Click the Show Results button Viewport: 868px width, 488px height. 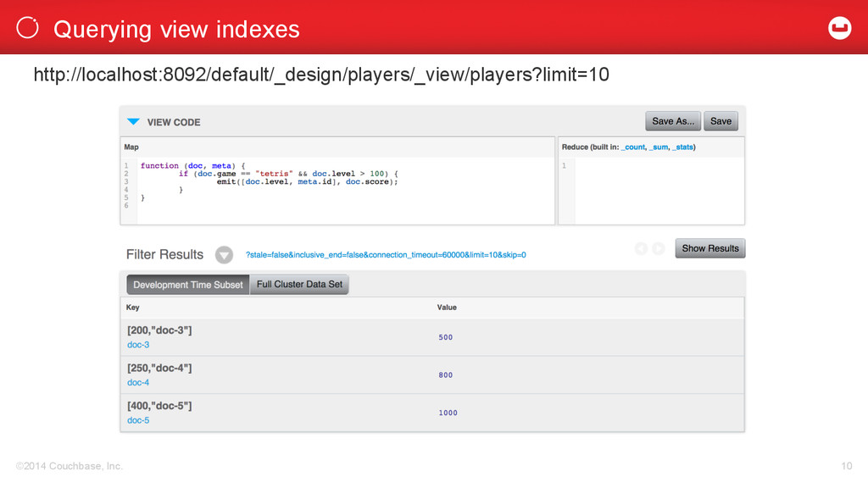710,248
